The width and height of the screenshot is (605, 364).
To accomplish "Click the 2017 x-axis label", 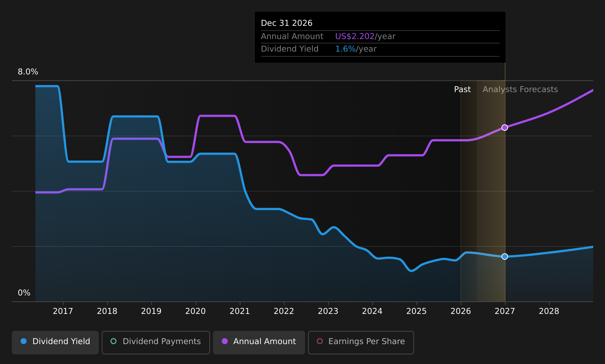I will tap(63, 311).
